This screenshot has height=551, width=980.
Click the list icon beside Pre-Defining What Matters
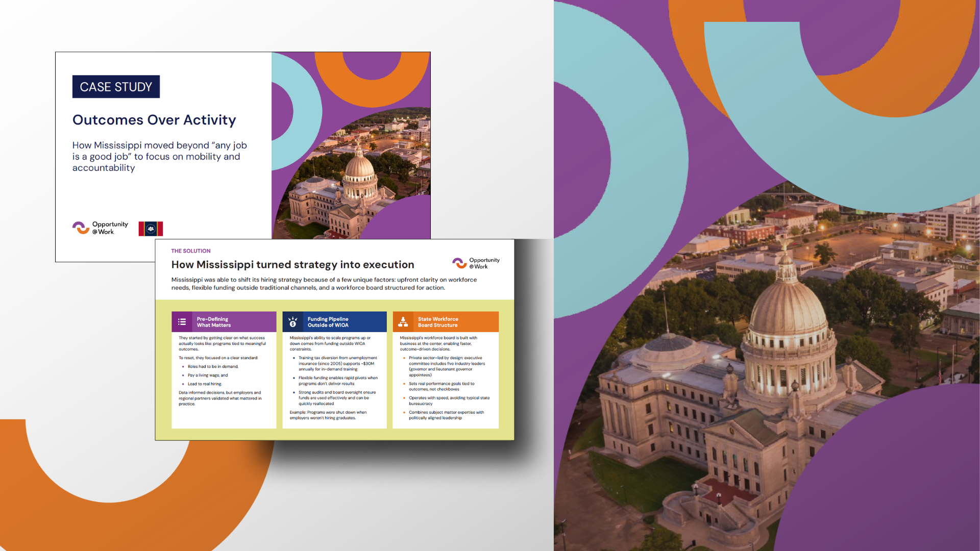point(182,322)
